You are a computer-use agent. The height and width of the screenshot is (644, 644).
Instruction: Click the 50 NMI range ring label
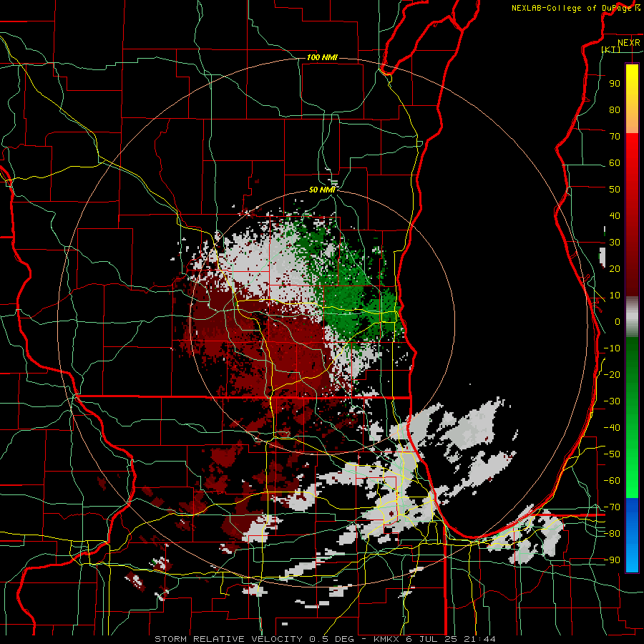(322, 190)
